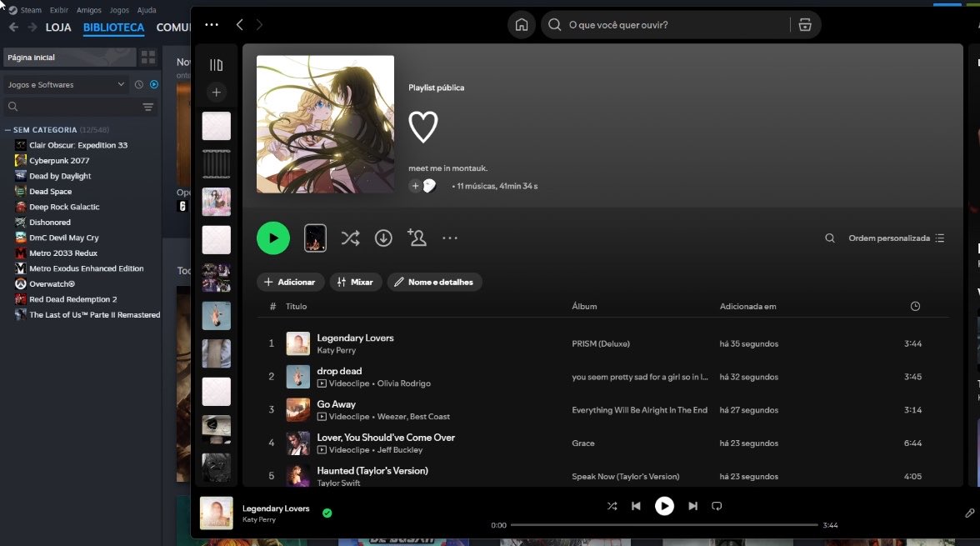Screen dimensions: 980x546
Task: Sort by duration clock icon
Action: (915, 307)
